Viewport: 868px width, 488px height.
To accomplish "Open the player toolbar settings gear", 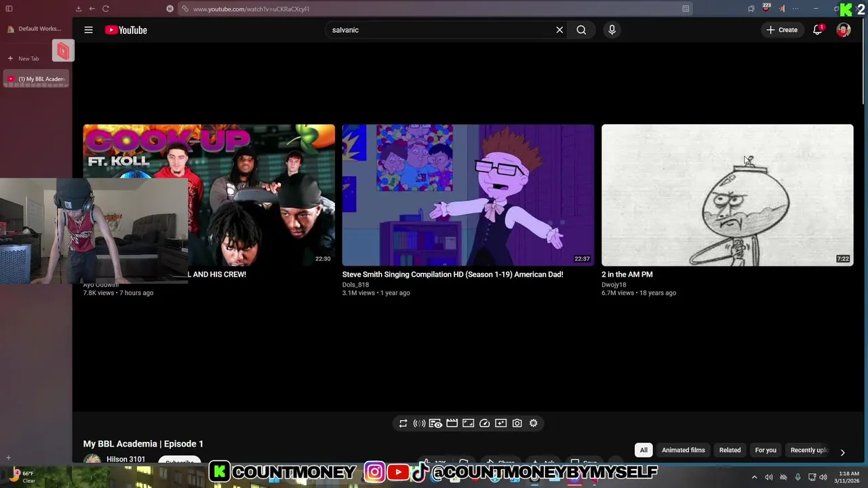I will tap(534, 423).
